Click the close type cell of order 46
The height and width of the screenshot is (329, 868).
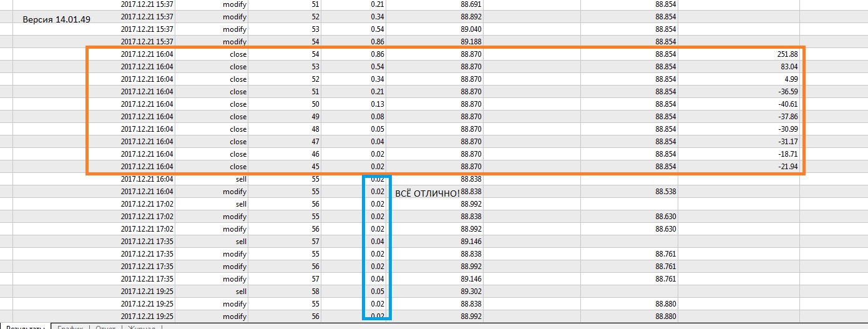(238, 154)
